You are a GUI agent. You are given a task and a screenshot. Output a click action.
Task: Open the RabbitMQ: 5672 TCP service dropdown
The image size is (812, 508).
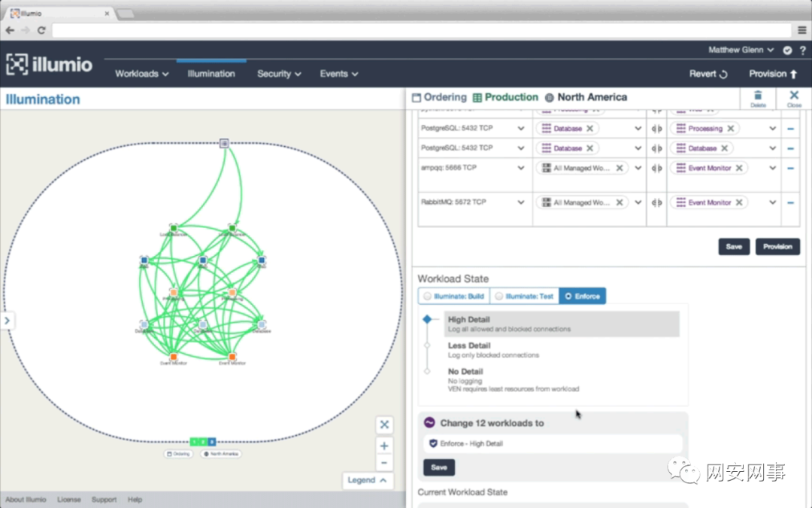(520, 203)
